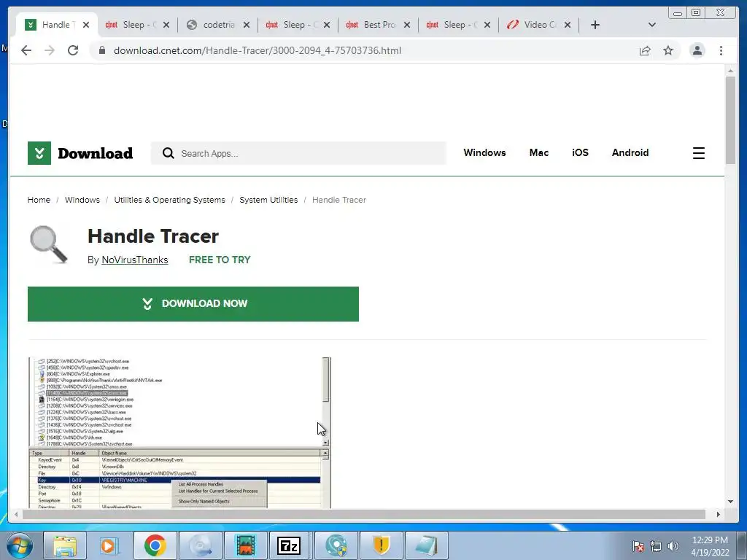Click the scroll down arrow
Viewport: 747px width, 560px height.
coord(730,502)
